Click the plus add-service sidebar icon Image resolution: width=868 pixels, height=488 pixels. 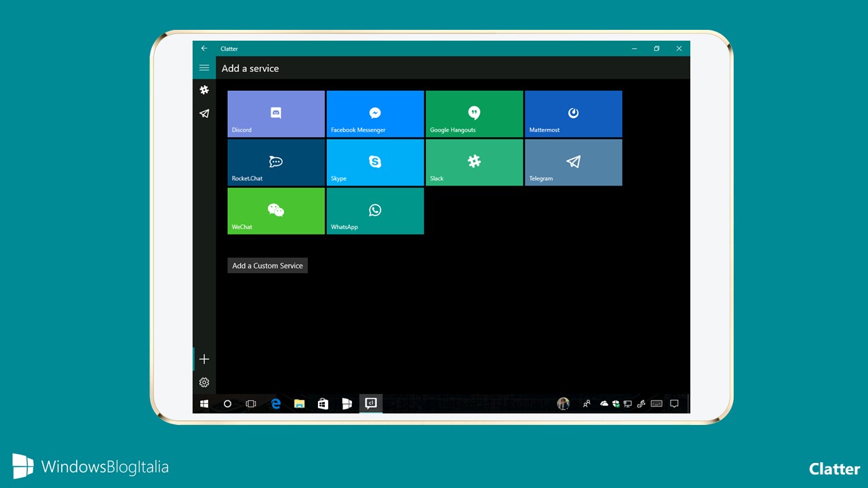[204, 359]
